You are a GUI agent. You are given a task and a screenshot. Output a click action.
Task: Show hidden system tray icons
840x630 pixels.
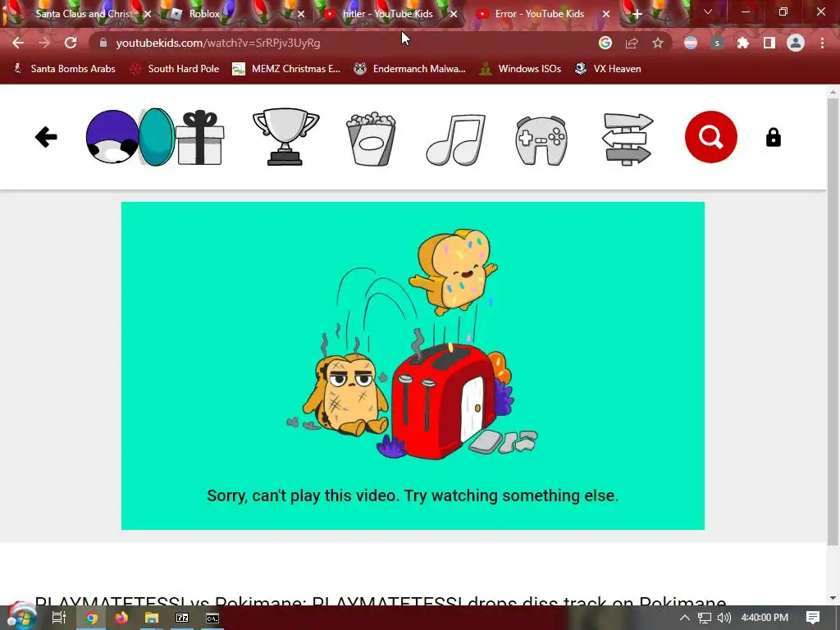coord(685,618)
